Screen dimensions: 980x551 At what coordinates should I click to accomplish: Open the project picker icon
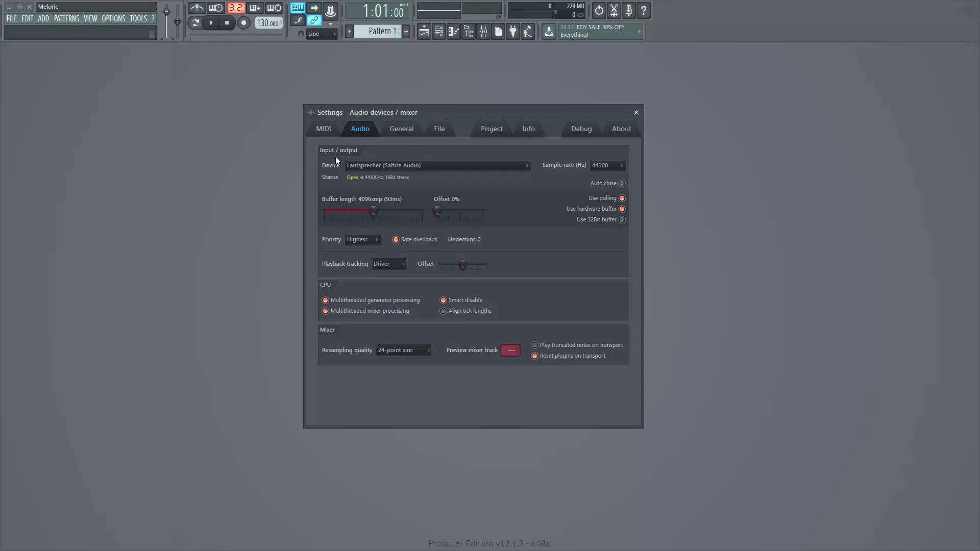(498, 32)
